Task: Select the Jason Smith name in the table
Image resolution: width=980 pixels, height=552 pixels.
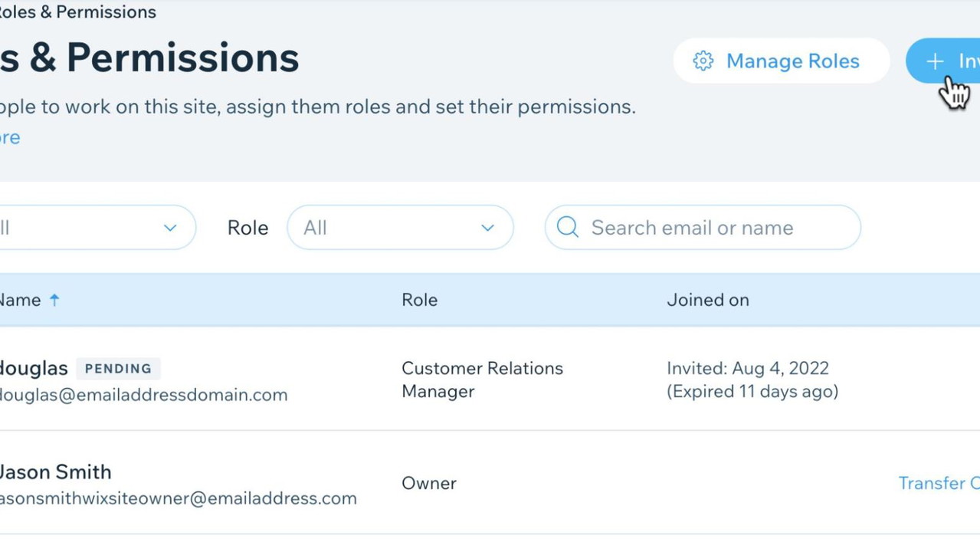Action: (x=55, y=472)
